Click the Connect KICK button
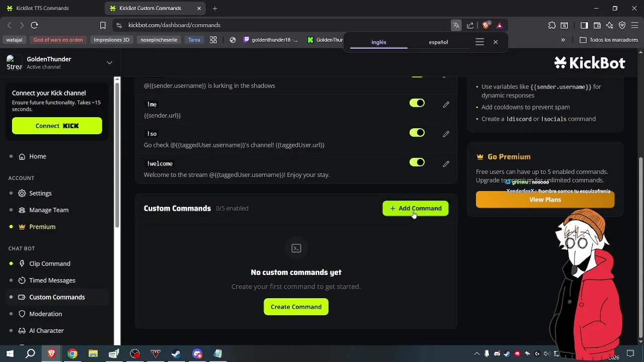 point(57,126)
